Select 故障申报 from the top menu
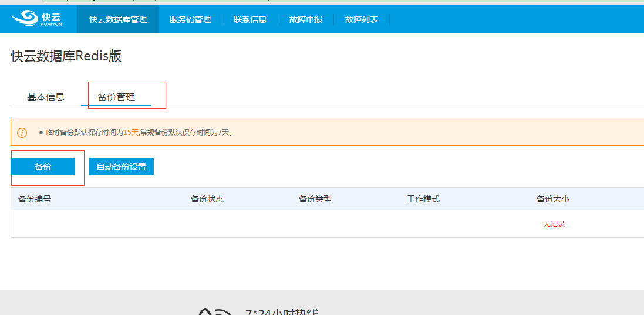Image resolution: width=644 pixels, height=315 pixels. 306,19
